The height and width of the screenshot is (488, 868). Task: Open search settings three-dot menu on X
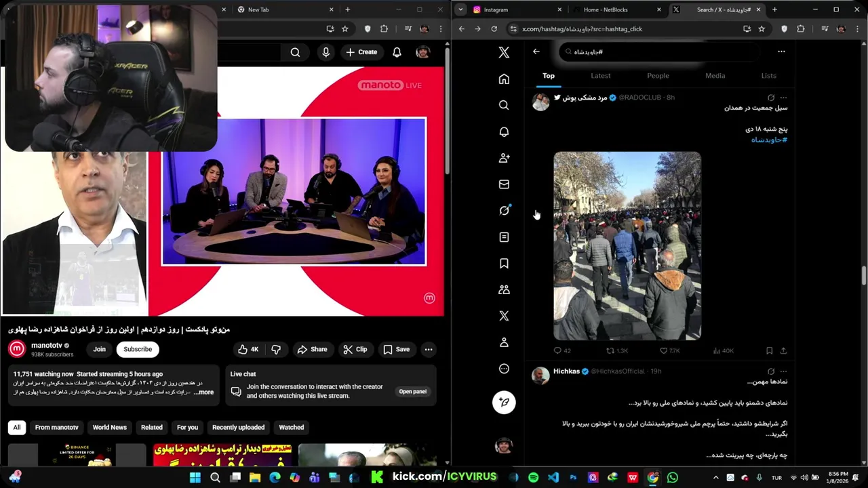pyautogui.click(x=781, y=52)
